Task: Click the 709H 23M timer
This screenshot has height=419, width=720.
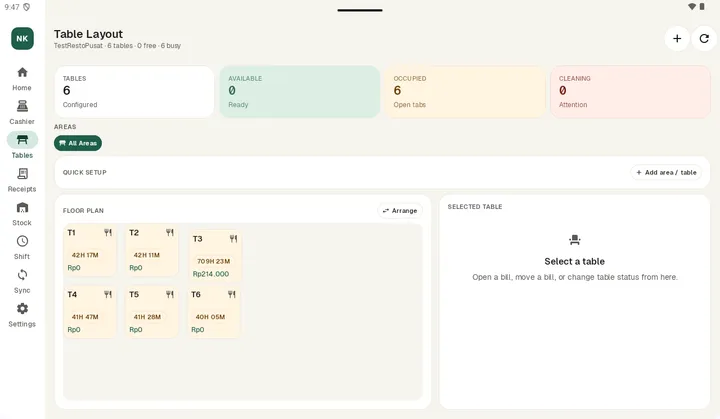Action: [214, 261]
